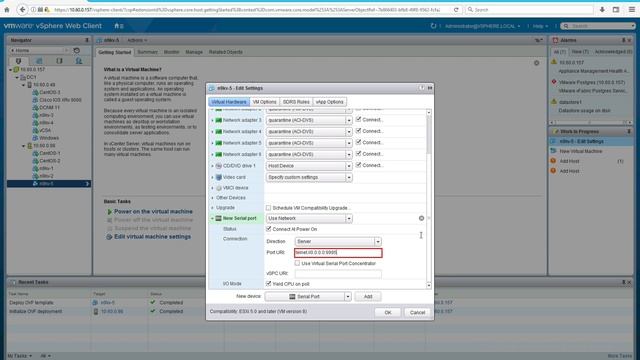Switch to VM Options tab
640x360 pixels.
(264, 102)
